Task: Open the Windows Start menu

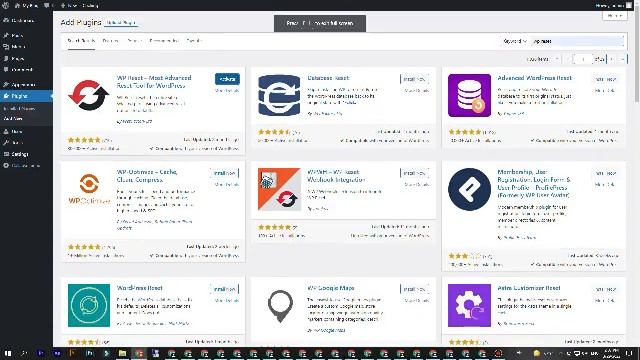Action: pyautogui.click(x=7, y=353)
